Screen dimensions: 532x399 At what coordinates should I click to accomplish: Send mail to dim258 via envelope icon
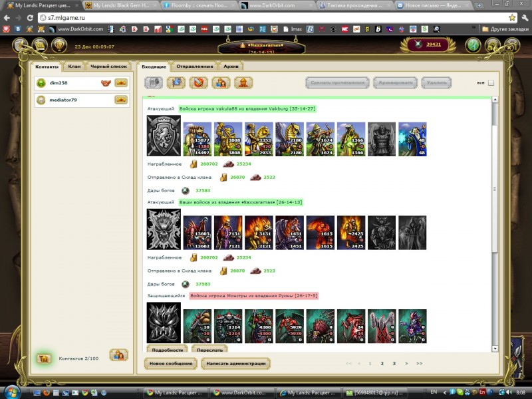coord(121,82)
